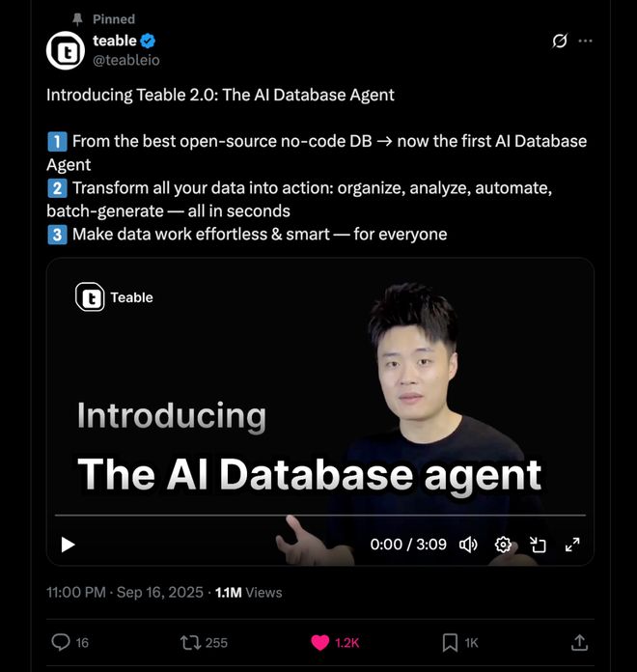Play the Teable 2.0 video
Screen dimensions: 637x672
(x=68, y=545)
